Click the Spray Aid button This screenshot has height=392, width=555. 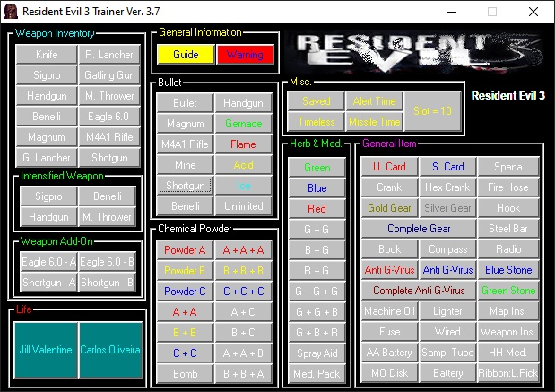tap(317, 353)
